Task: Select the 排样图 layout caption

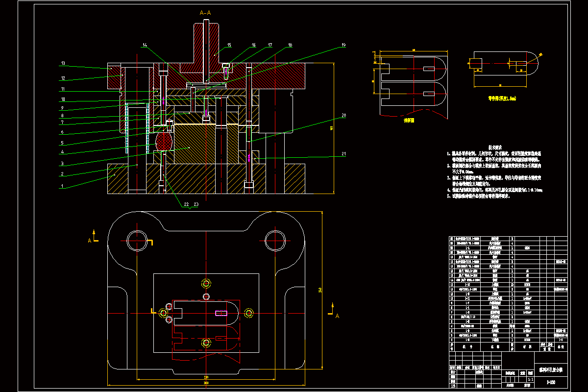Action: tap(409, 120)
